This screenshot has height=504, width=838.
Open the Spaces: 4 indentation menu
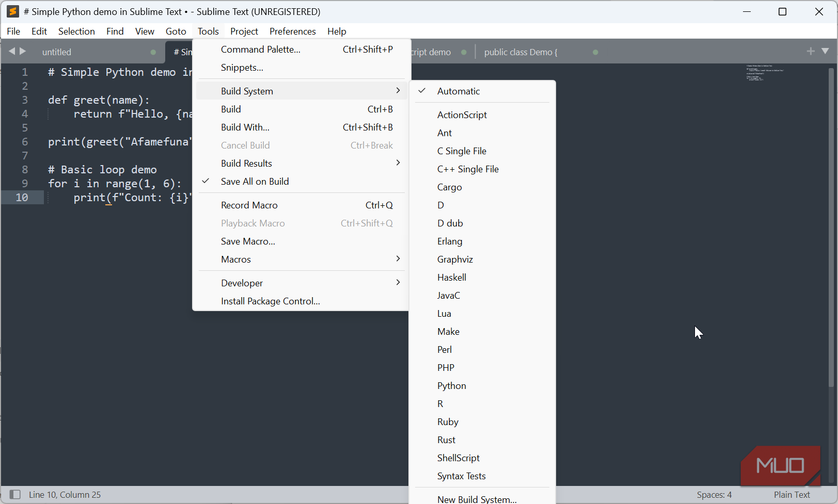pos(714,495)
